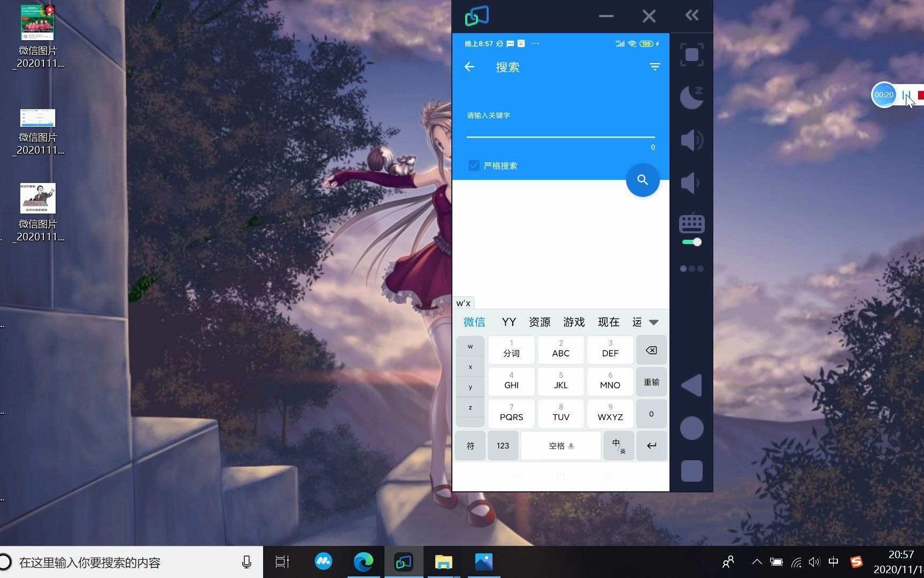
Task: Tap the 3 DEF key
Action: tap(610, 349)
